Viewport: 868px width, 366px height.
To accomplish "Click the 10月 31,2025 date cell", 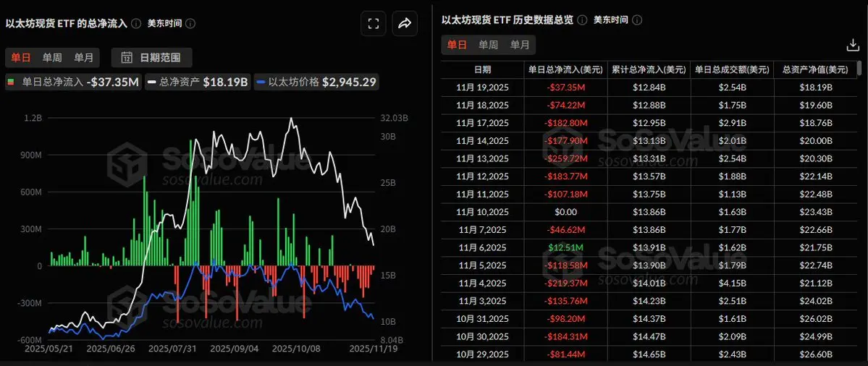I will coord(482,318).
